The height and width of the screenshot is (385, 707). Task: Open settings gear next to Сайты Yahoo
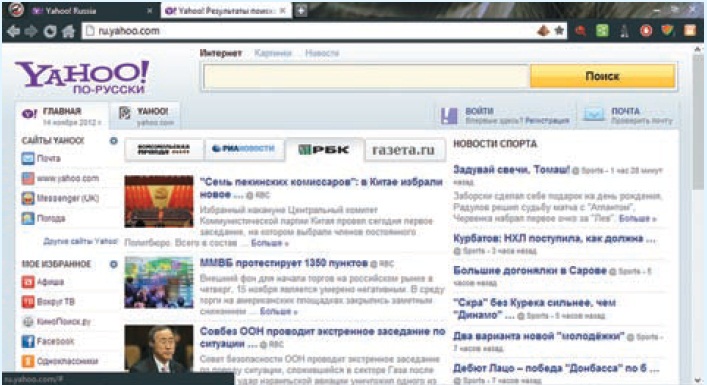click(x=114, y=141)
